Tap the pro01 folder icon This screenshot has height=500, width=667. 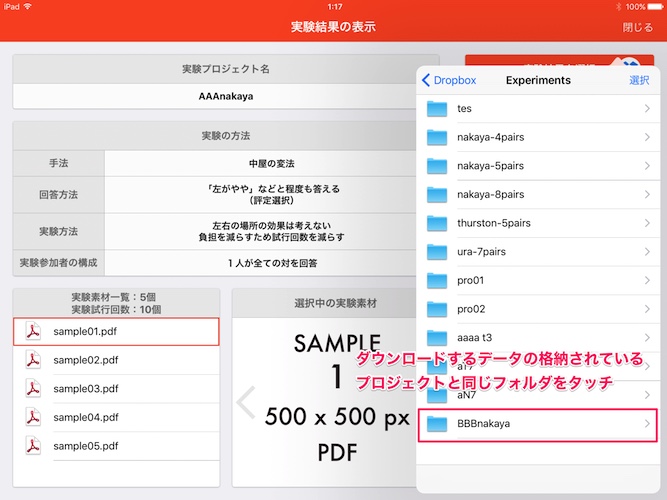click(x=438, y=280)
